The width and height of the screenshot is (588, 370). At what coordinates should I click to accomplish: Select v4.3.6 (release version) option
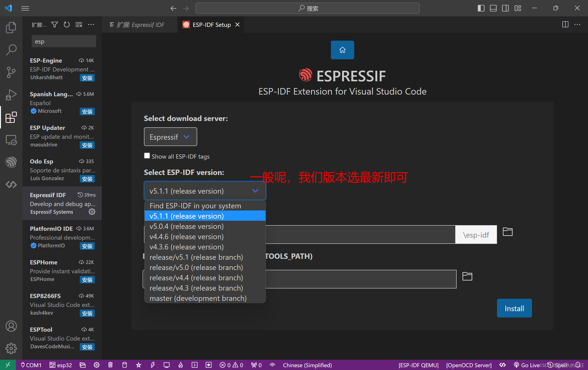(205, 247)
